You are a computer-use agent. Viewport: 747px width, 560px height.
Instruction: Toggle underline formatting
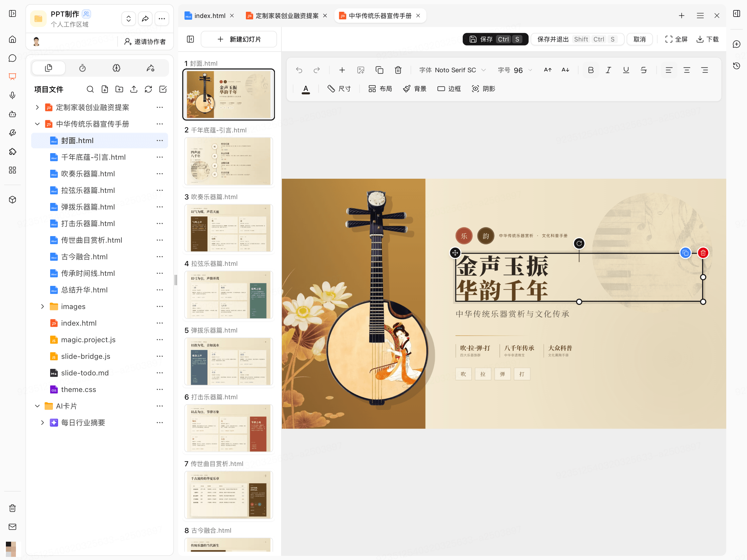[x=626, y=70]
